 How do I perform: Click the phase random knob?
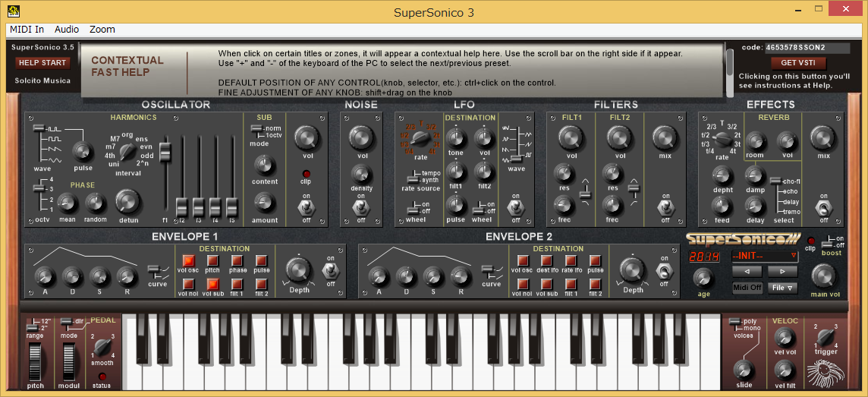click(95, 203)
